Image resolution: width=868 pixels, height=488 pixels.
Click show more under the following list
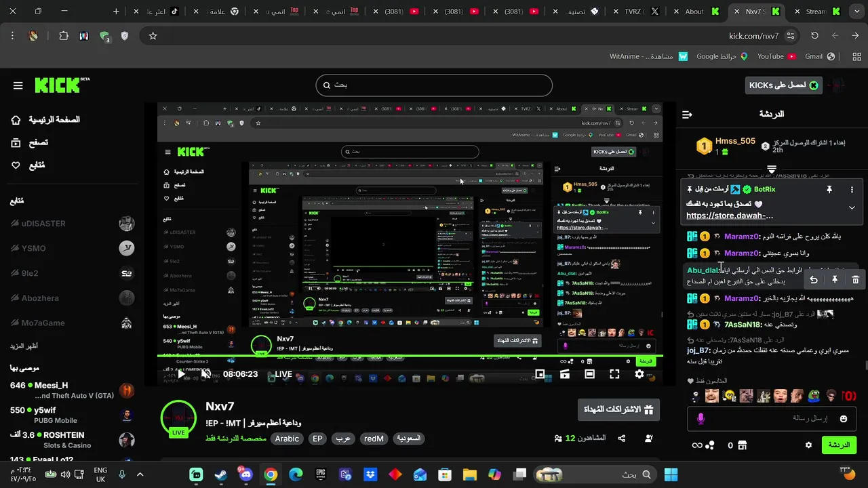pyautogui.click(x=24, y=346)
